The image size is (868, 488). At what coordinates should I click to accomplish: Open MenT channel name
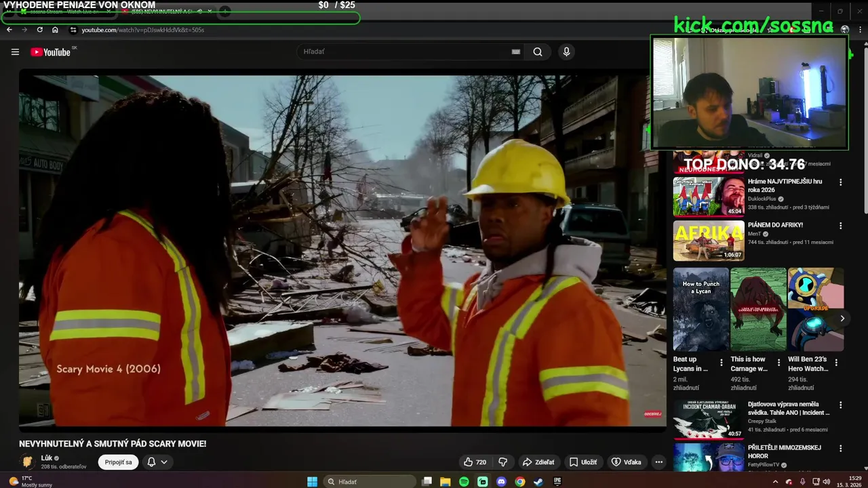point(754,234)
